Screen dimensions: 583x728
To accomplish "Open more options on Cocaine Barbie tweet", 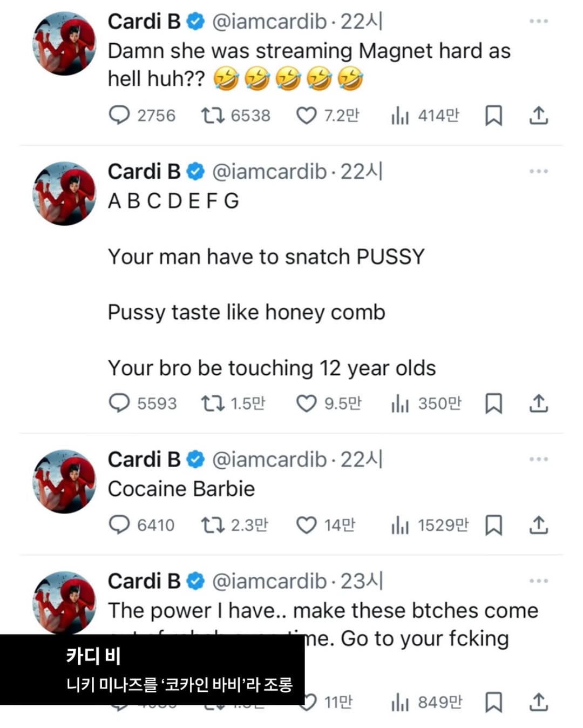I will [x=538, y=459].
